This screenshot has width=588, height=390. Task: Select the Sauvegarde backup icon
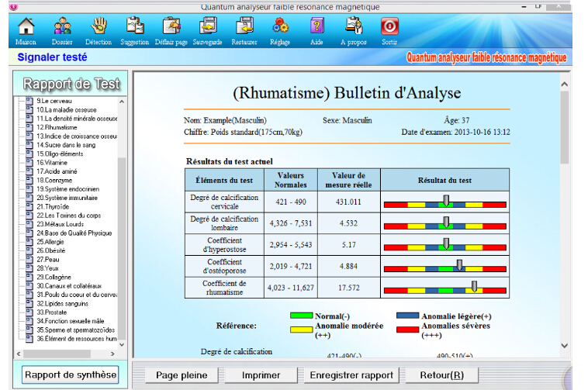pos(207,31)
